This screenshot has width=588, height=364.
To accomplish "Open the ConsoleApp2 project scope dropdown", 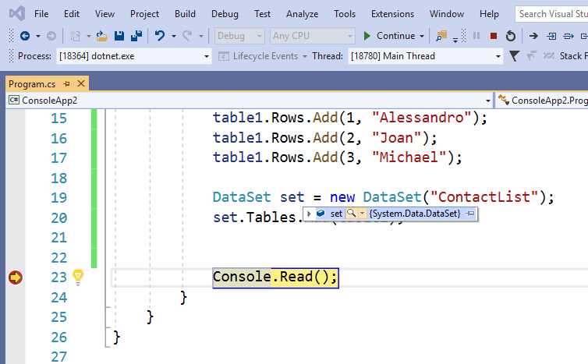I will 488,101.
